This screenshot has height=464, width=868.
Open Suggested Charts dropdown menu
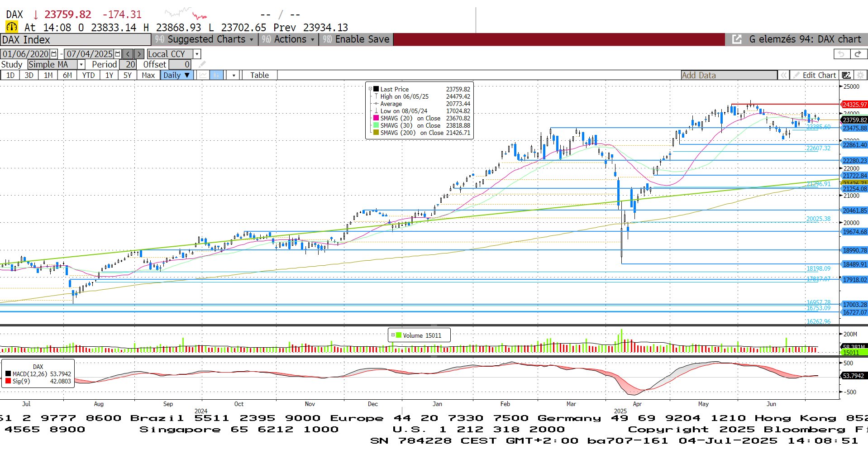[204, 39]
